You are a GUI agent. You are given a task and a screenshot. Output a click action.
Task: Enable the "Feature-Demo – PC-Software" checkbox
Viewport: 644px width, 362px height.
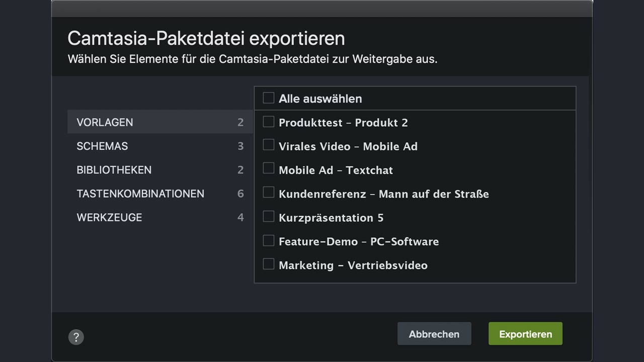point(269,241)
